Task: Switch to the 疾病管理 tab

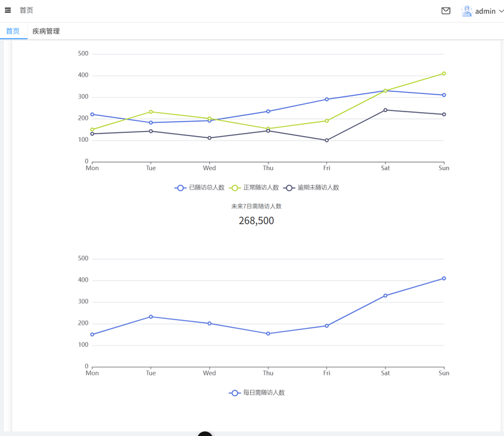Action: (46, 32)
